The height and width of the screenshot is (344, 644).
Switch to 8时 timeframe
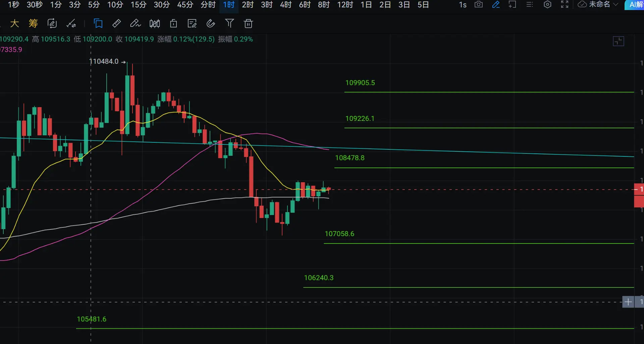(x=324, y=5)
